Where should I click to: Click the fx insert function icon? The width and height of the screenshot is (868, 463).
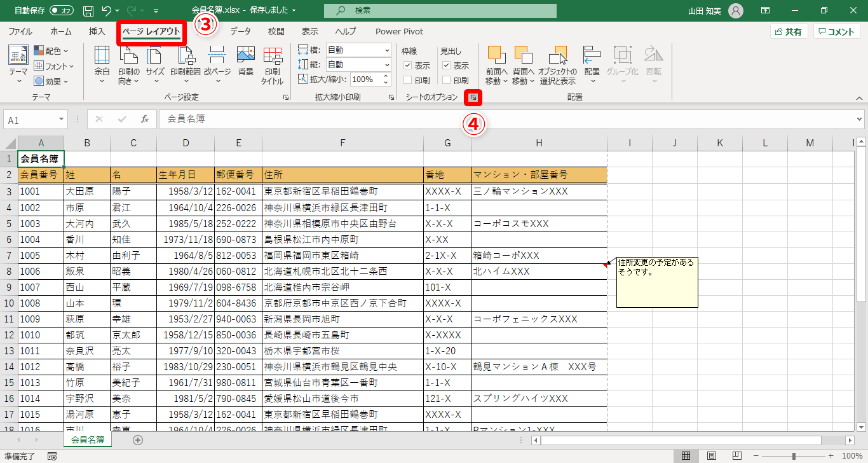[x=145, y=119]
